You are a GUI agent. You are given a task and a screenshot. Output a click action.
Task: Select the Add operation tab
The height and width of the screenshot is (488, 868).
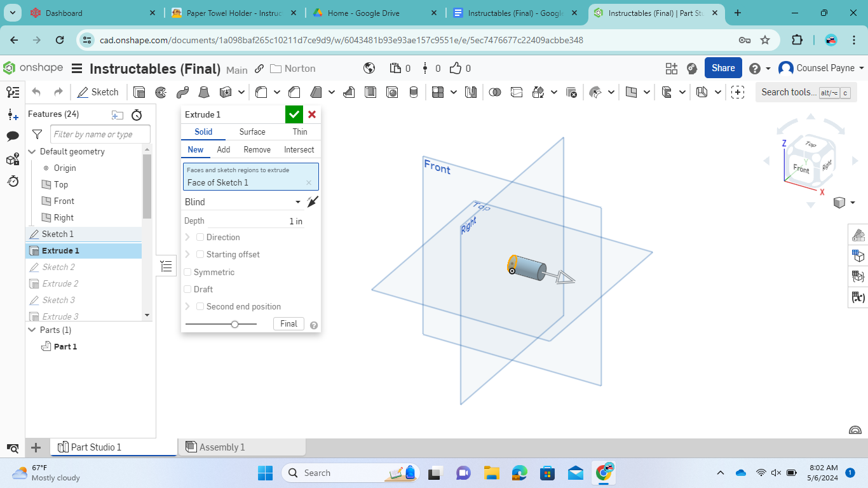tap(224, 149)
